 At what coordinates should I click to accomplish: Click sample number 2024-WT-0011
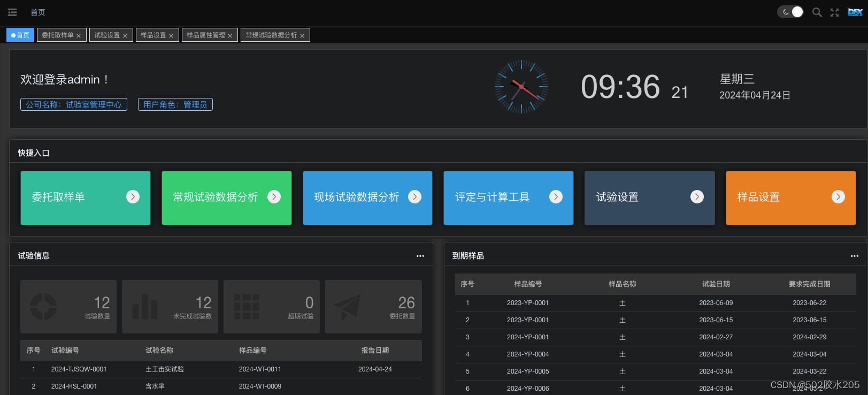point(260,369)
